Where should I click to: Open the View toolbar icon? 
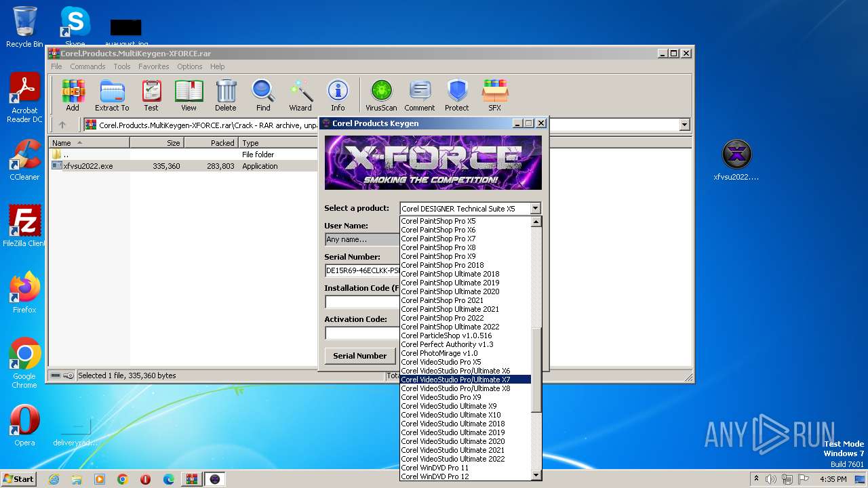tap(189, 95)
